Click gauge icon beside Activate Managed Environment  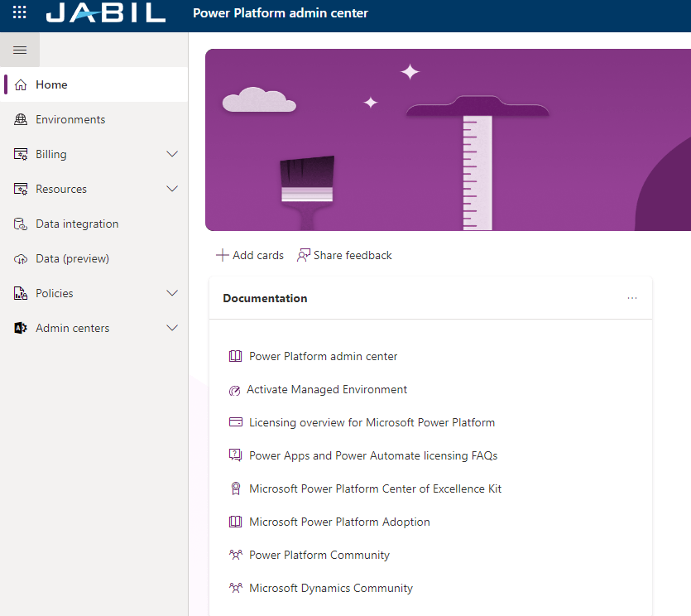tap(234, 391)
